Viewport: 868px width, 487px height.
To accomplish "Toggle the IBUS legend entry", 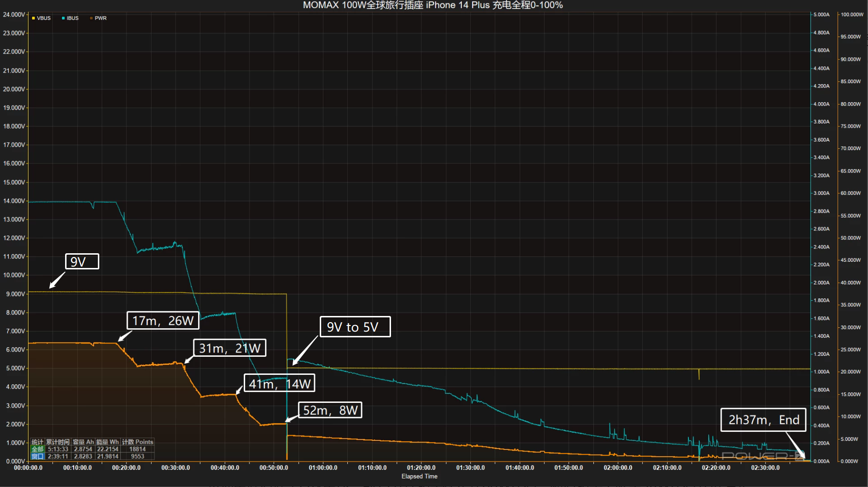I will (70, 18).
